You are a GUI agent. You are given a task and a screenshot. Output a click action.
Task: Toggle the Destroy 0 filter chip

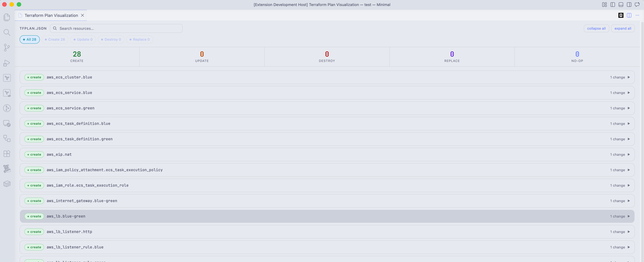coord(111,39)
